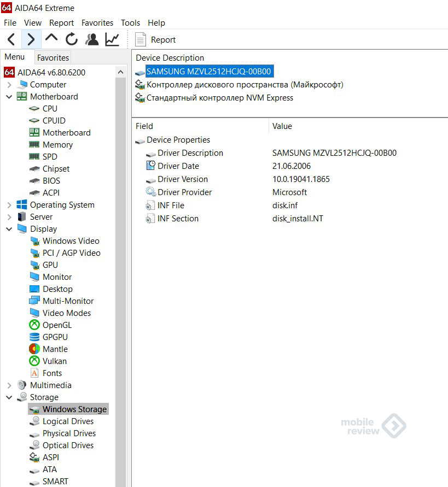Select the Windows Storage tree item
Image resolution: width=448 pixels, height=487 pixels.
(x=68, y=409)
